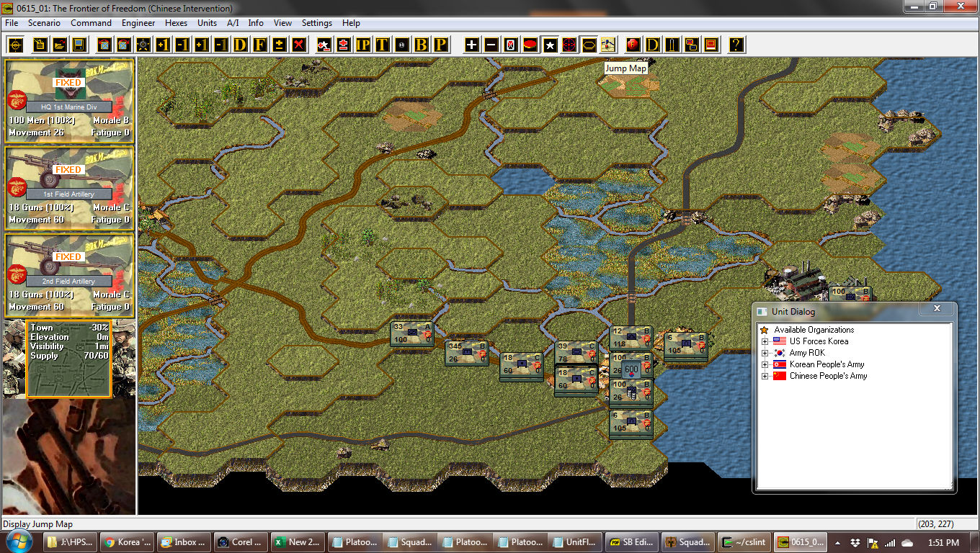
Task: Expand Korean People's Army node
Action: [765, 364]
